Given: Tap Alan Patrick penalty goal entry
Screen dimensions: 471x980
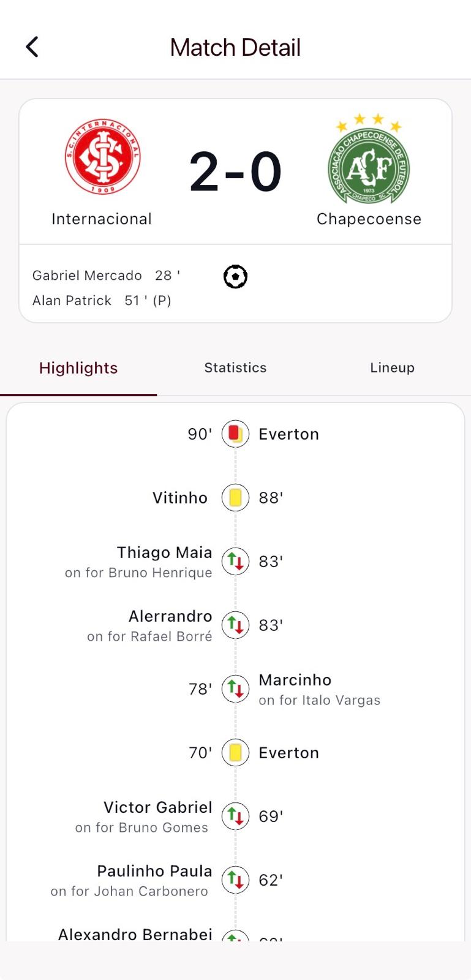Looking at the screenshot, I should 102,301.
